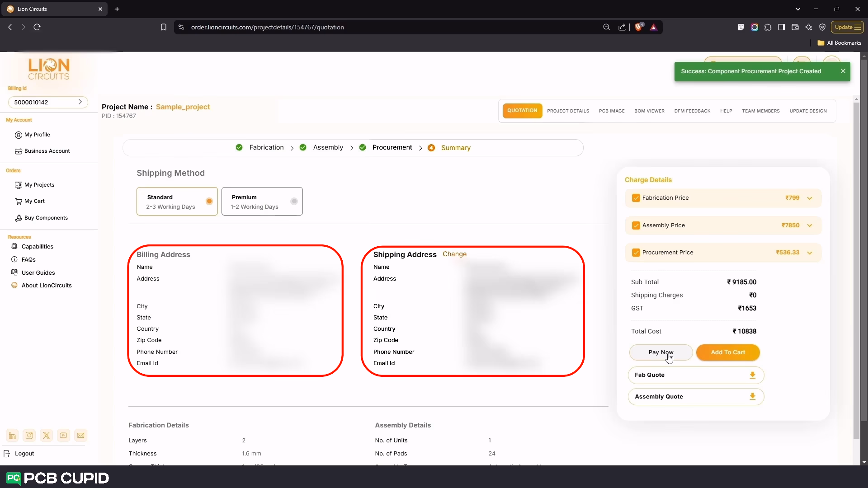The width and height of the screenshot is (868, 488).
Task: Click the LinkedIn icon in sidebar footer
Action: pyautogui.click(x=12, y=436)
